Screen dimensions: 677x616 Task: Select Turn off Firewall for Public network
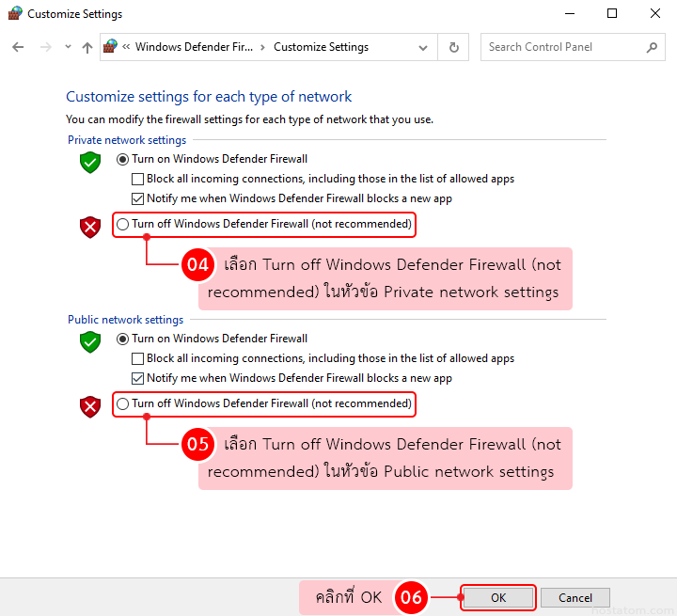tap(123, 404)
